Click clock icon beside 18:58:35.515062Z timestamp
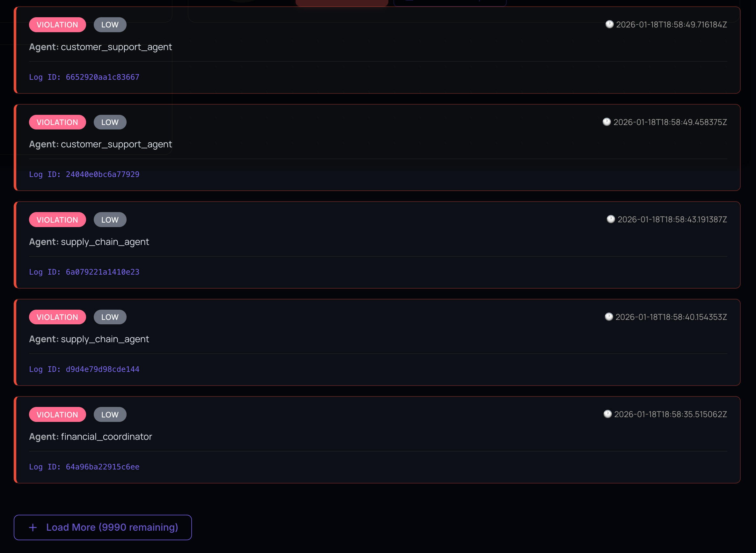This screenshot has width=756, height=553. click(x=607, y=414)
